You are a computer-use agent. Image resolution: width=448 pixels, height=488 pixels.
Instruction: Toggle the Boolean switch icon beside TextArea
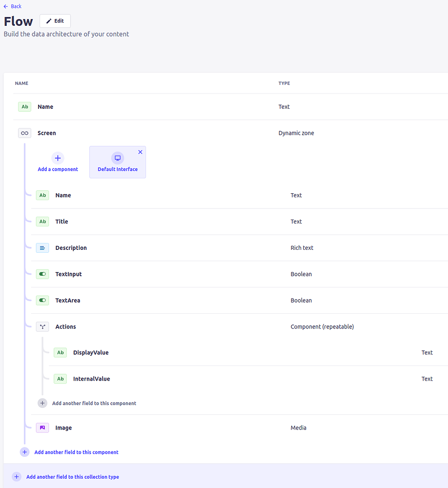42,300
